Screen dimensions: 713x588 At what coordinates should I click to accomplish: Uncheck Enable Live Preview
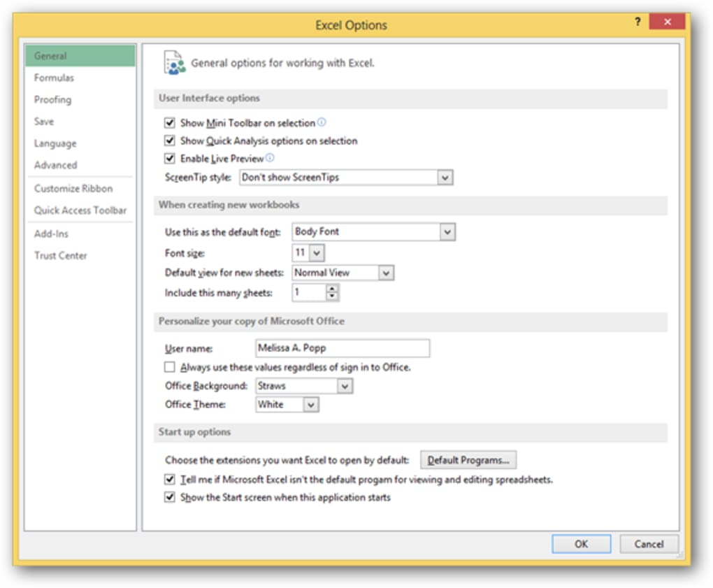click(x=170, y=158)
